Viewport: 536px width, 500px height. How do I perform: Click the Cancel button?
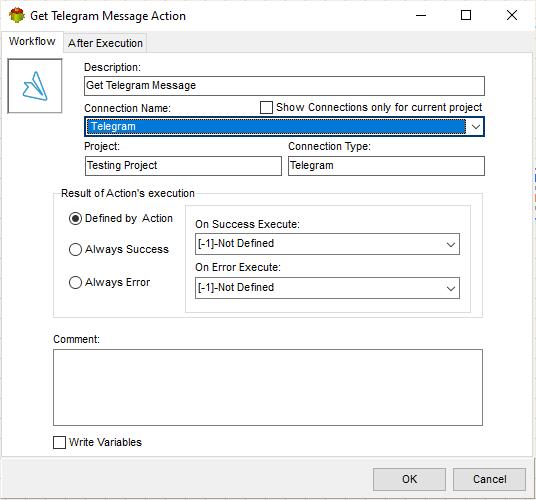[x=489, y=479]
